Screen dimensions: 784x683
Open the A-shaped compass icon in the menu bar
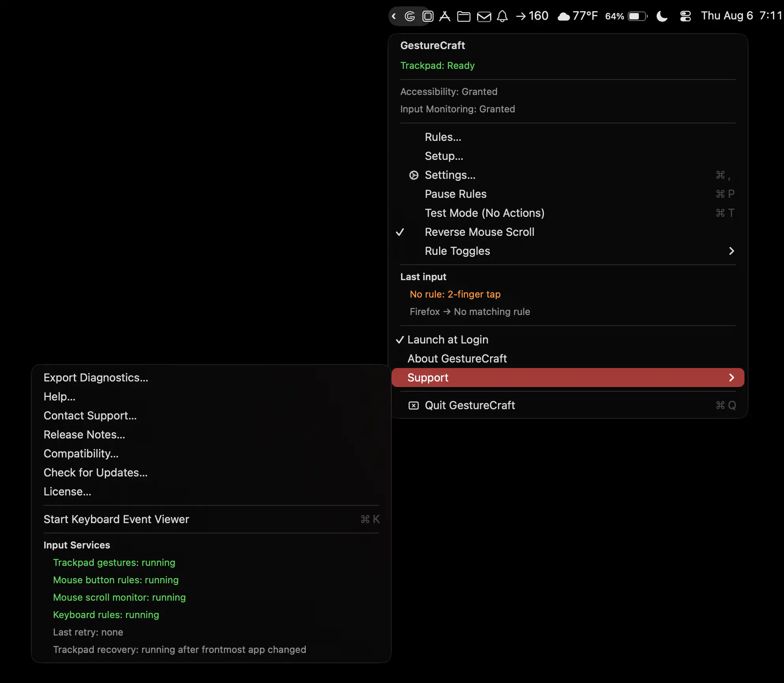445,16
